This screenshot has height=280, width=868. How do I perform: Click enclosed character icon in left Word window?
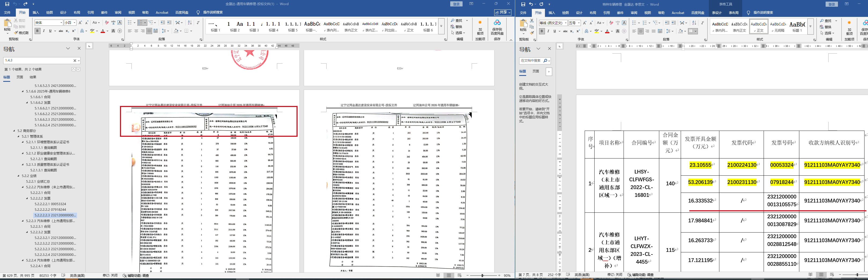click(120, 31)
